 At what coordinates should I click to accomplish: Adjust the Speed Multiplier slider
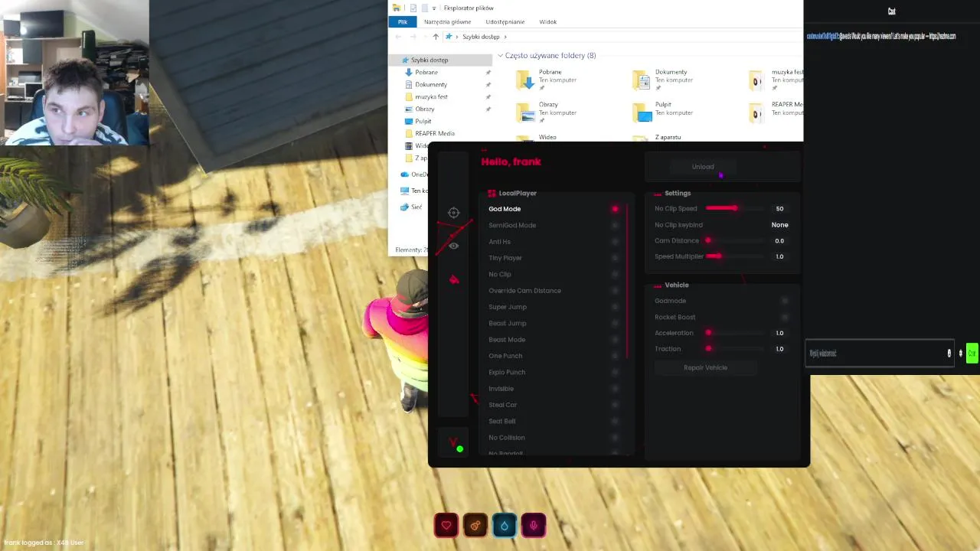(735, 256)
